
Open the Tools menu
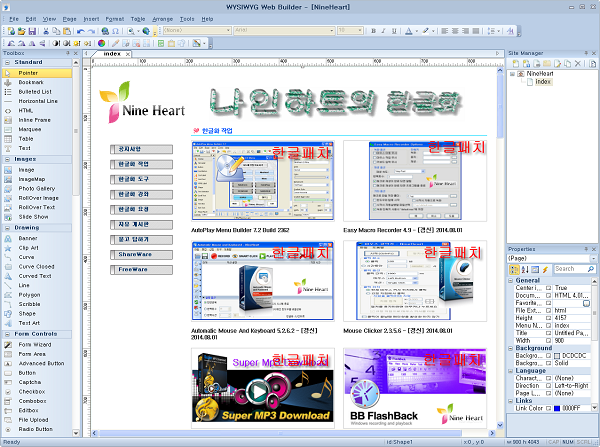pyautogui.click(x=187, y=19)
